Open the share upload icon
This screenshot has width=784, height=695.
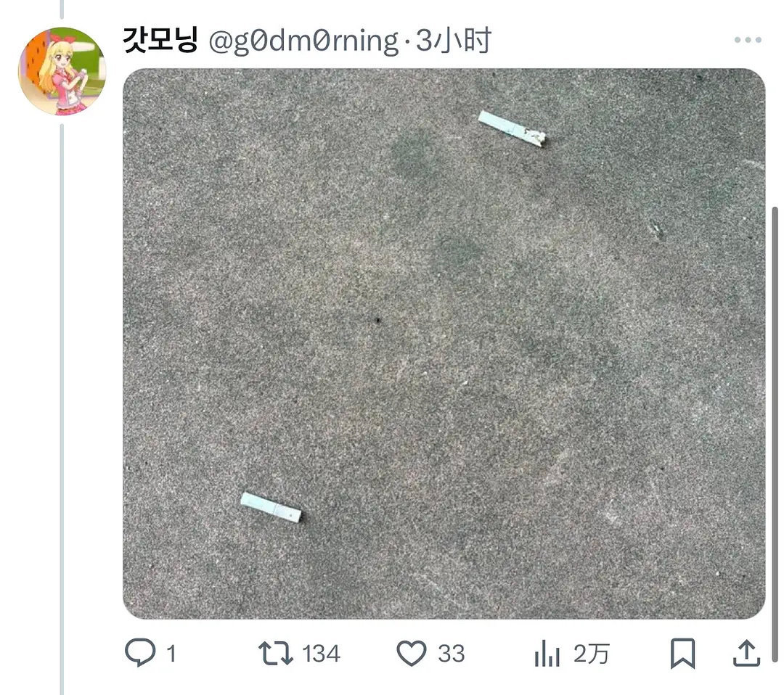click(x=746, y=653)
